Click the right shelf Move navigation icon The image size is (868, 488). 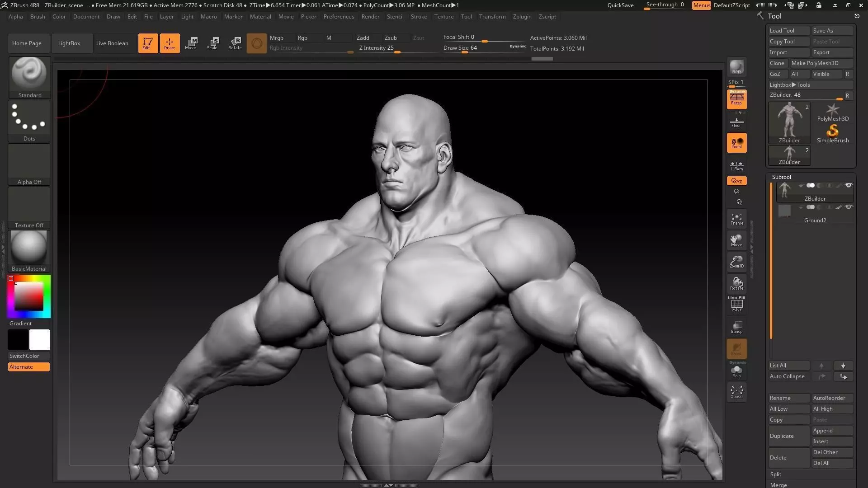click(736, 240)
